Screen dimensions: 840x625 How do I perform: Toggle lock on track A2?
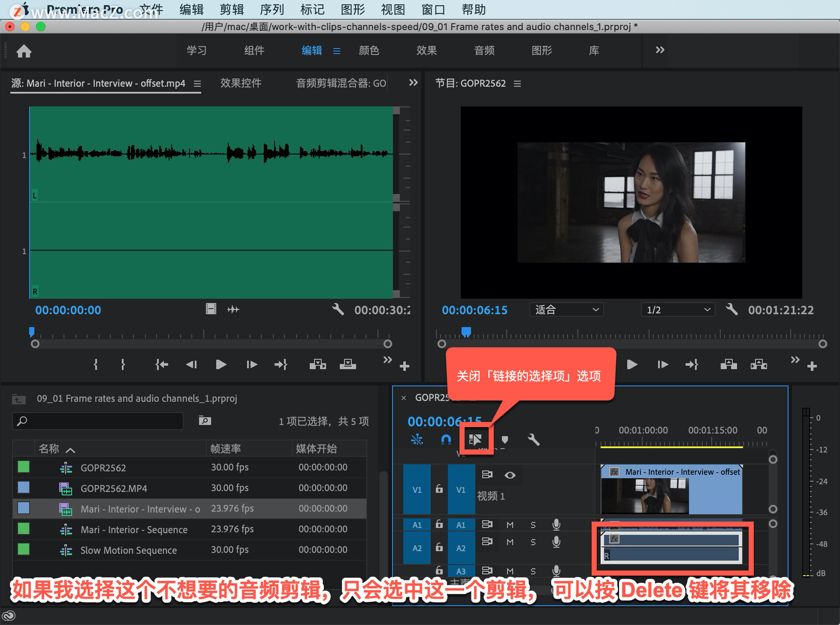[439, 548]
